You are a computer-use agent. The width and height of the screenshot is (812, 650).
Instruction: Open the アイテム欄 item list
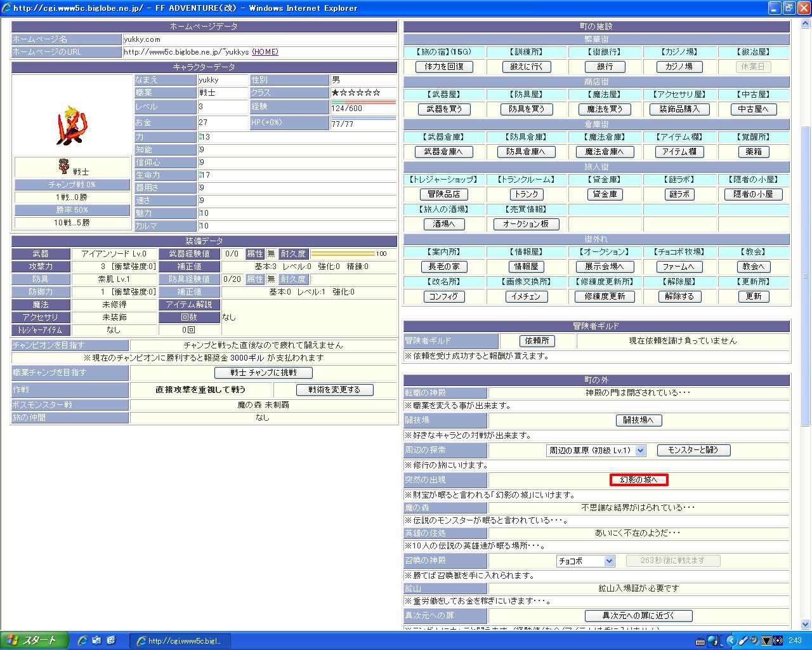click(x=679, y=152)
